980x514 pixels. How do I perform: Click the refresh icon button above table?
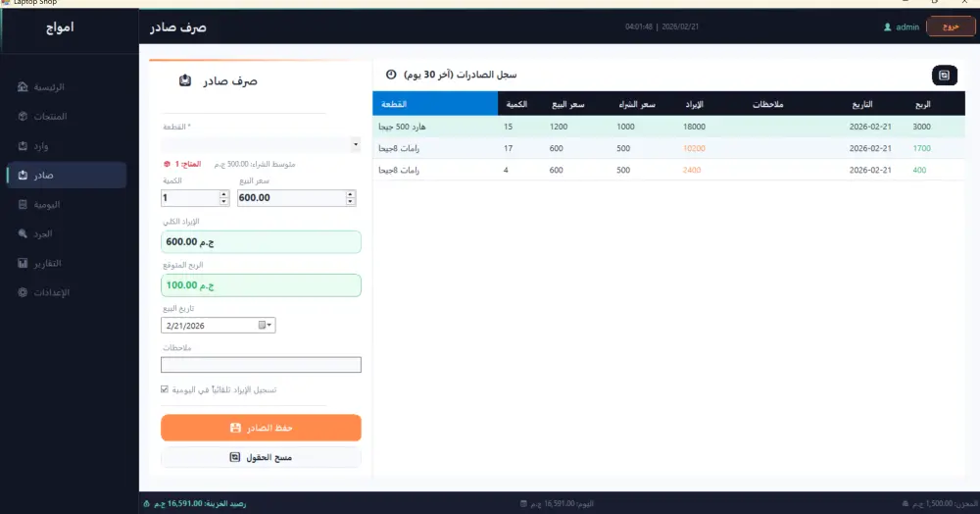945,75
